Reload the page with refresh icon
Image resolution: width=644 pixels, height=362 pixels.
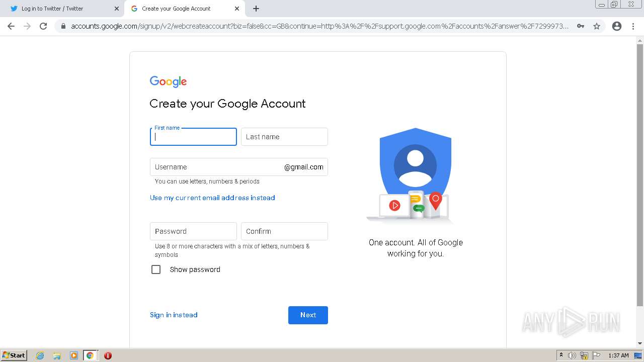(x=43, y=26)
